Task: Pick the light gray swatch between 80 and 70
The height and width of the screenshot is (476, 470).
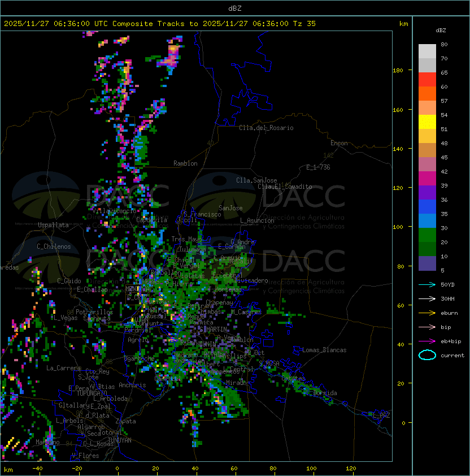Action: pos(427,51)
